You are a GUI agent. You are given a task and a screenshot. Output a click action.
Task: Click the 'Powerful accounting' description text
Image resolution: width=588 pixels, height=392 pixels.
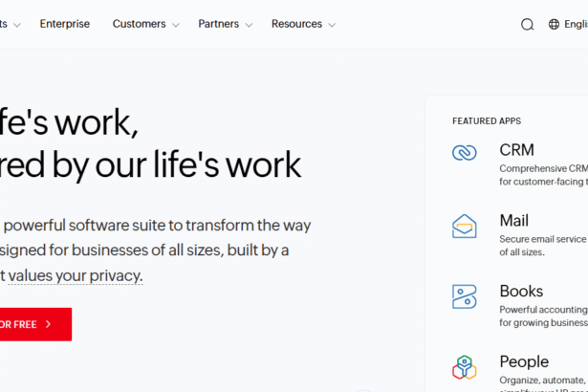click(x=543, y=316)
